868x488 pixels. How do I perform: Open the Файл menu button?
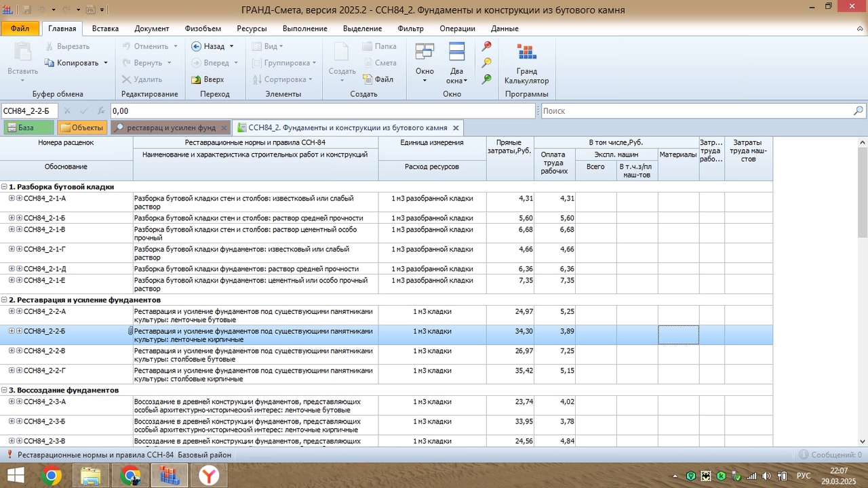[x=20, y=28]
